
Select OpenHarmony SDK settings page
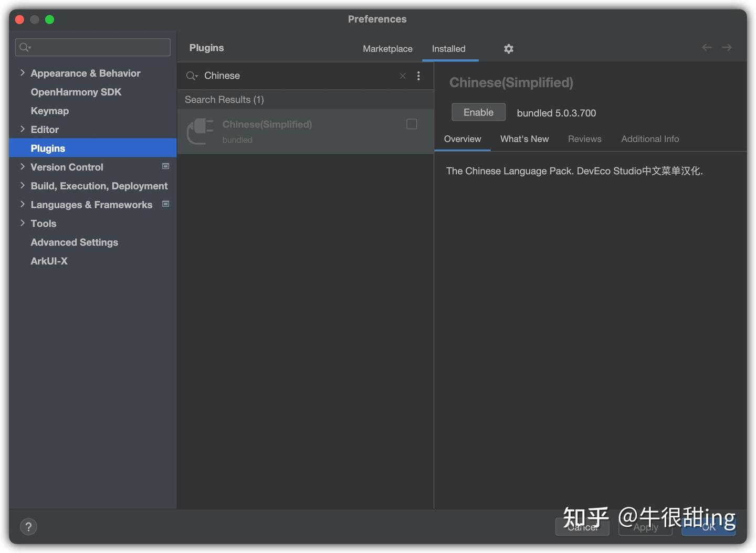click(76, 92)
